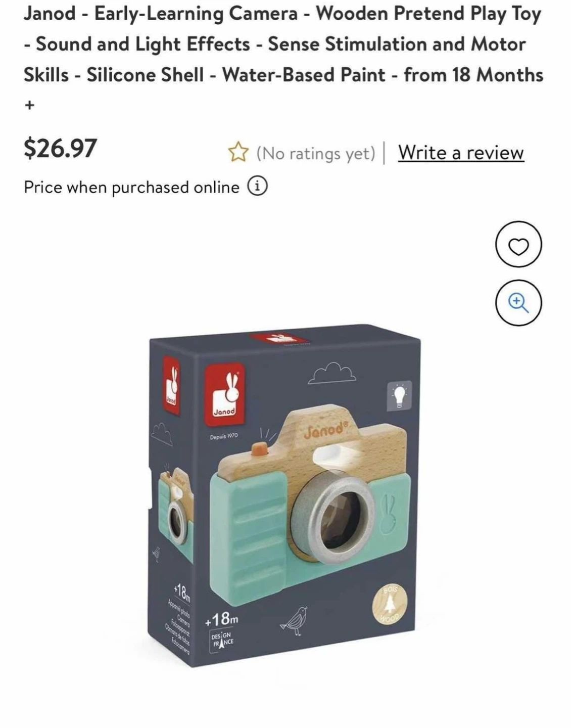Select the empty star rating icon

238,152
